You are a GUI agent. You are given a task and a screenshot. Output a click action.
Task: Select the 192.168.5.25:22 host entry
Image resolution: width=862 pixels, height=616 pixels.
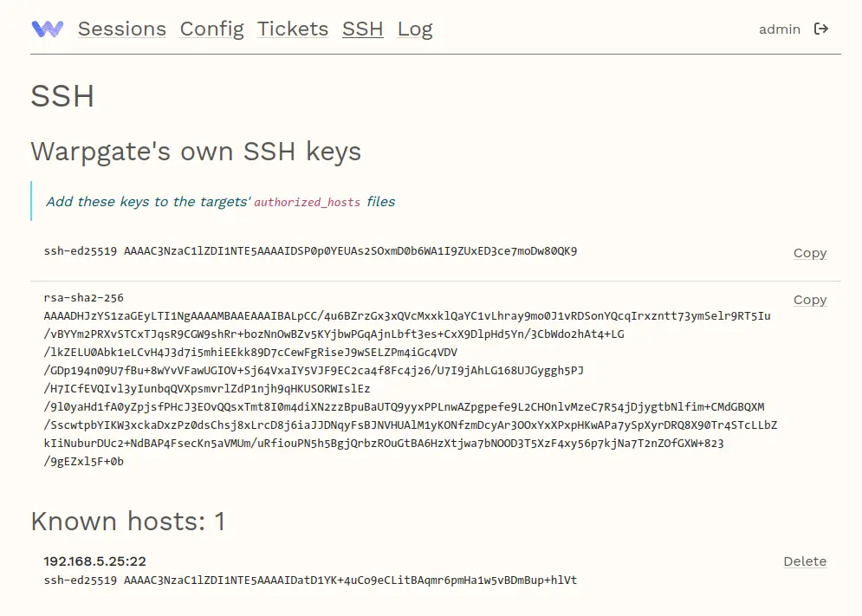point(94,561)
